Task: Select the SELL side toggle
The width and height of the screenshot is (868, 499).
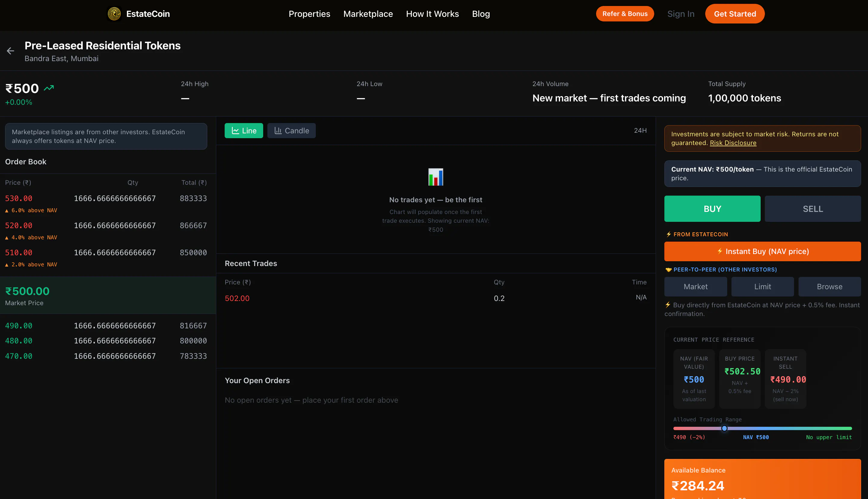Action: [x=813, y=209]
